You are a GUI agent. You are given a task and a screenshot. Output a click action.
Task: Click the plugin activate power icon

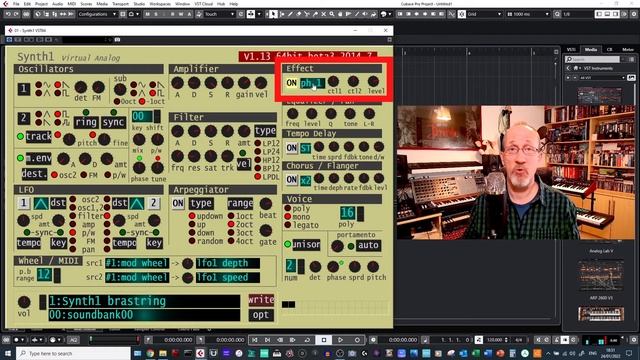pos(9,40)
